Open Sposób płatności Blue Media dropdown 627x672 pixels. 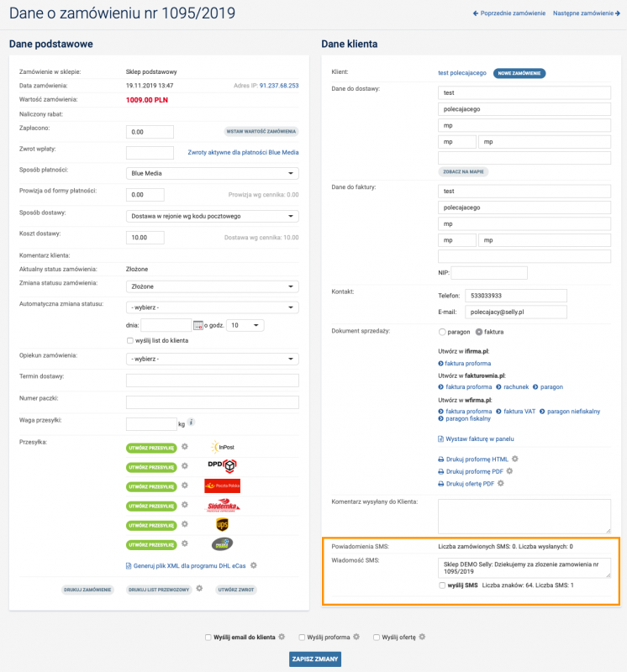pyautogui.click(x=212, y=174)
